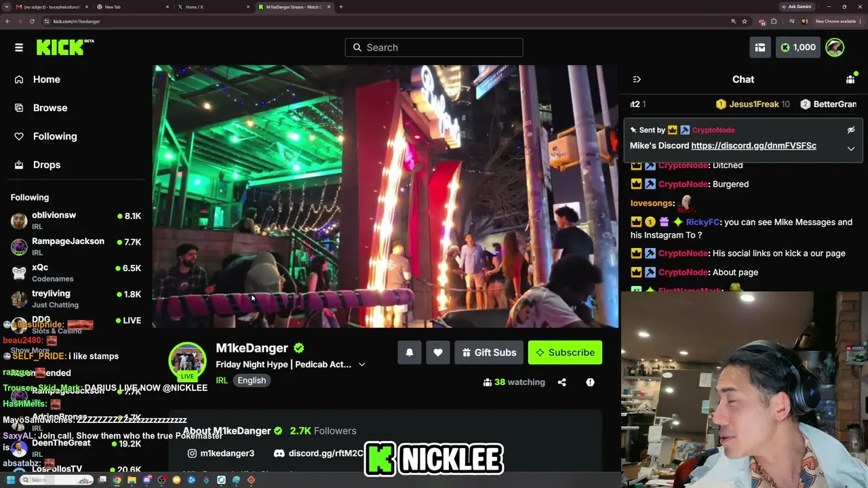Viewport: 868px width, 488px height.
Task: Click the English language tag
Action: [252, 380]
